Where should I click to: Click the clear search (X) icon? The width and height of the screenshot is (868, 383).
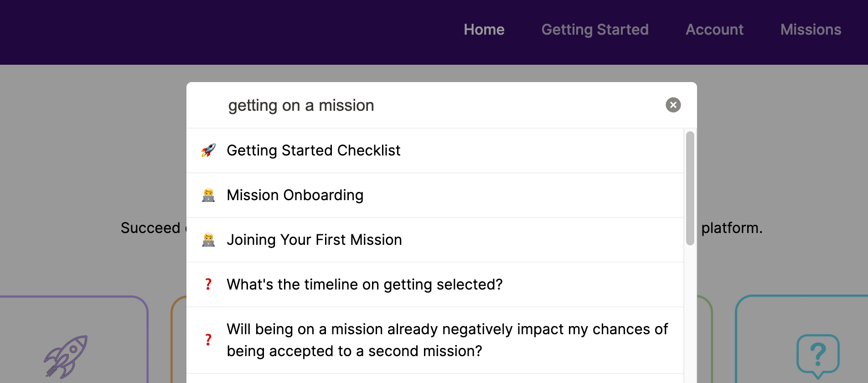tap(673, 105)
